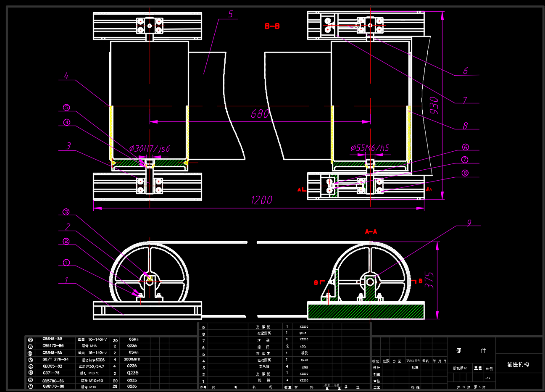
Task: Select the Φ55M6/h5 fit tolerance label
Action: point(370,148)
